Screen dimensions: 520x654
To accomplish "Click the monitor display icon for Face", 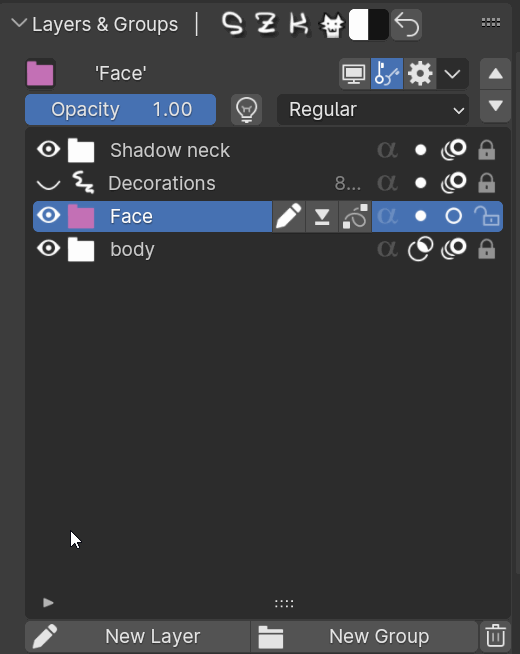I will coord(354,74).
